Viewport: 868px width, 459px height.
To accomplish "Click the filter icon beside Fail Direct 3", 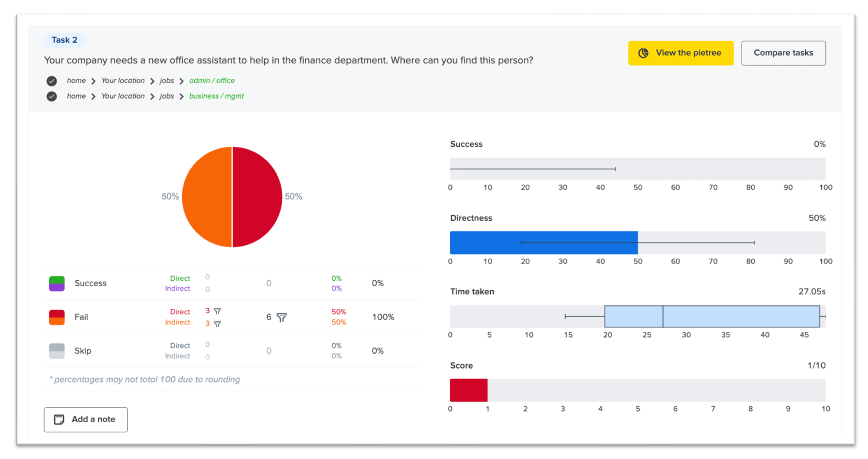I will [x=218, y=311].
